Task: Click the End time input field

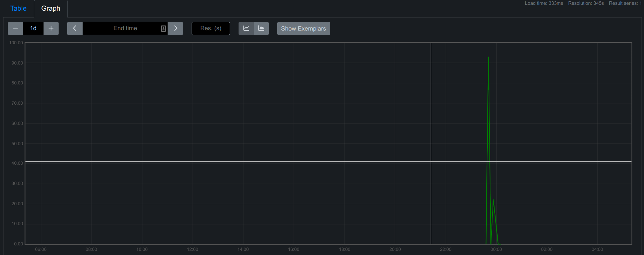Action: [x=125, y=28]
